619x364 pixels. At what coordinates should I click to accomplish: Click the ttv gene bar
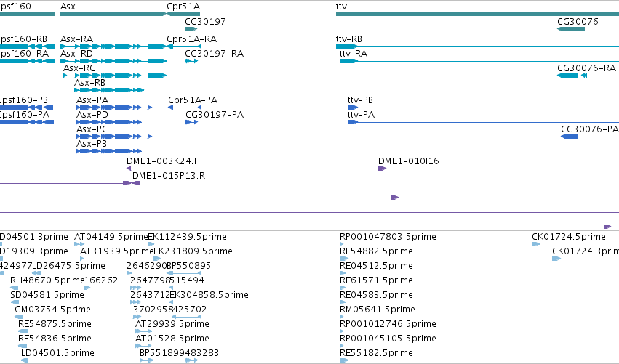tap(477, 14)
